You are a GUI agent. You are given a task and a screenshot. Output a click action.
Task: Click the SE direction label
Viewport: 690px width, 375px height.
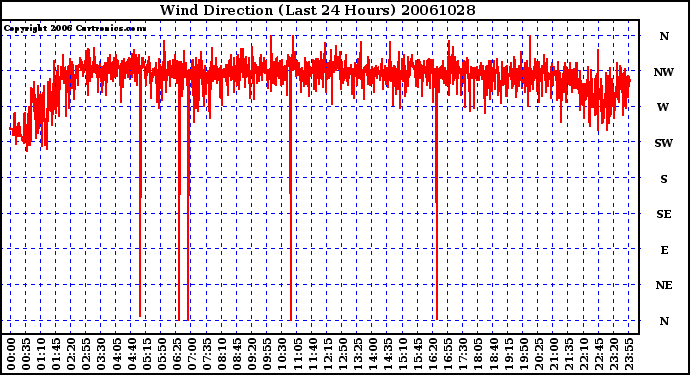tap(664, 214)
